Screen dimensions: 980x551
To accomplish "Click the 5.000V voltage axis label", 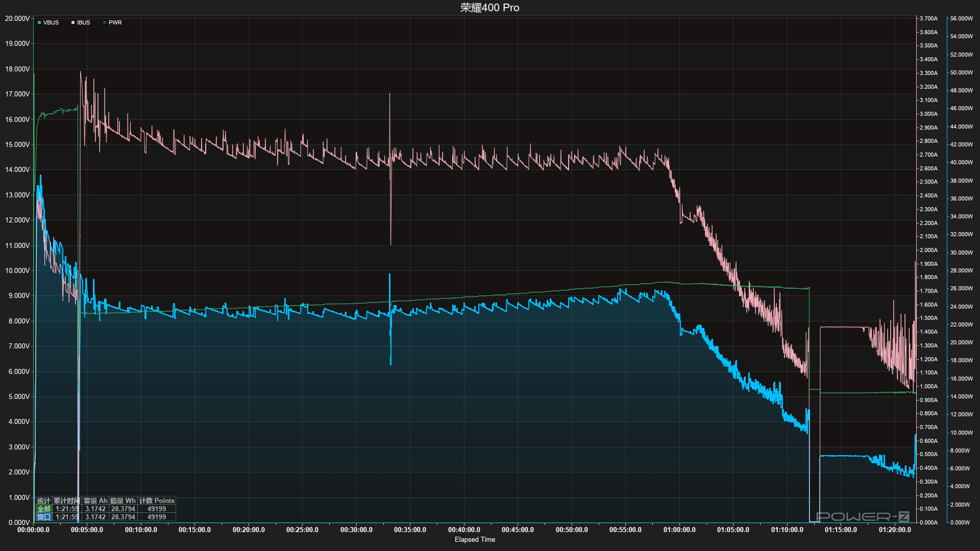I will [x=19, y=396].
